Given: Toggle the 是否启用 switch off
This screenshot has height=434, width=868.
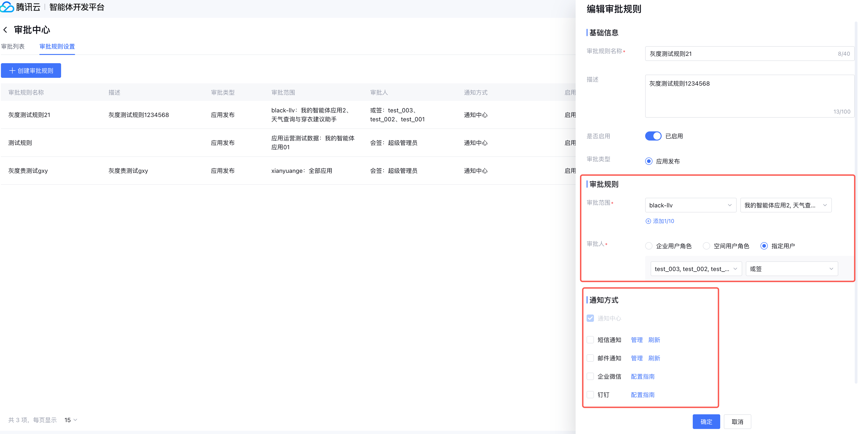Looking at the screenshot, I should 653,136.
